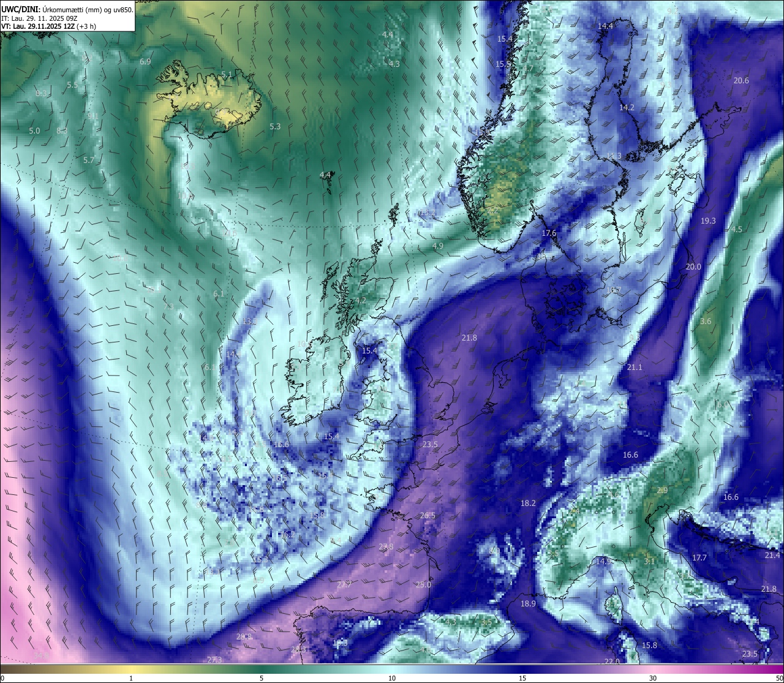This screenshot has width=784, height=683.
Task: Click the 50 tick label on the color scale
Action: 778,678
